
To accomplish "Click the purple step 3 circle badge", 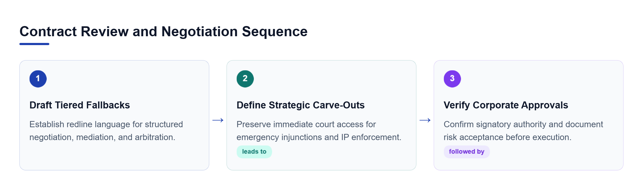I will 452,79.
